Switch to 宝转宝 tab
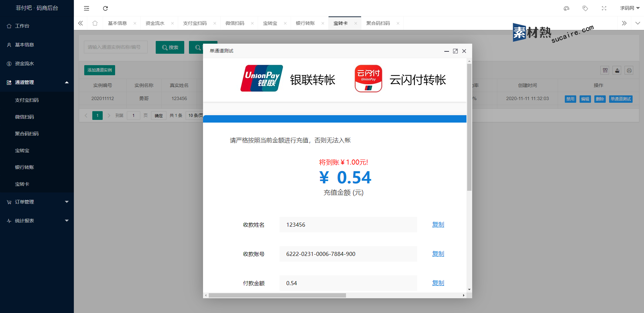644x313 pixels. pos(270,23)
